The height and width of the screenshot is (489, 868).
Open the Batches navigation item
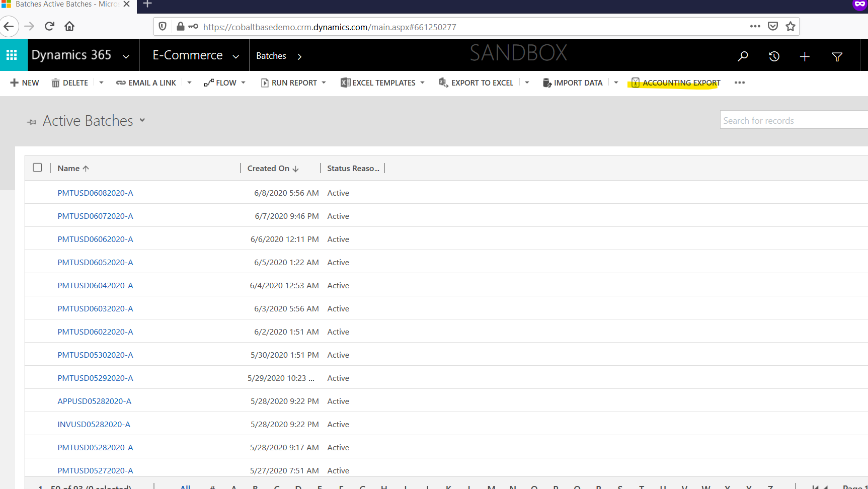[271, 56]
